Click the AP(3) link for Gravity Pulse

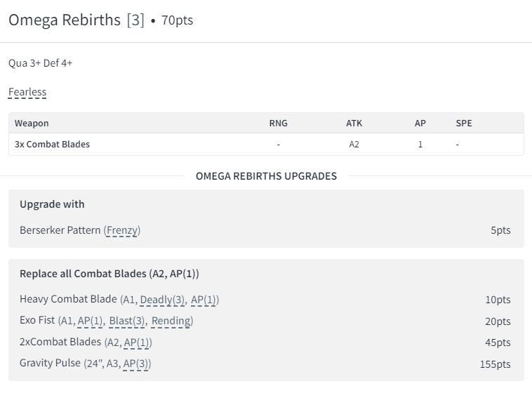[x=136, y=364]
